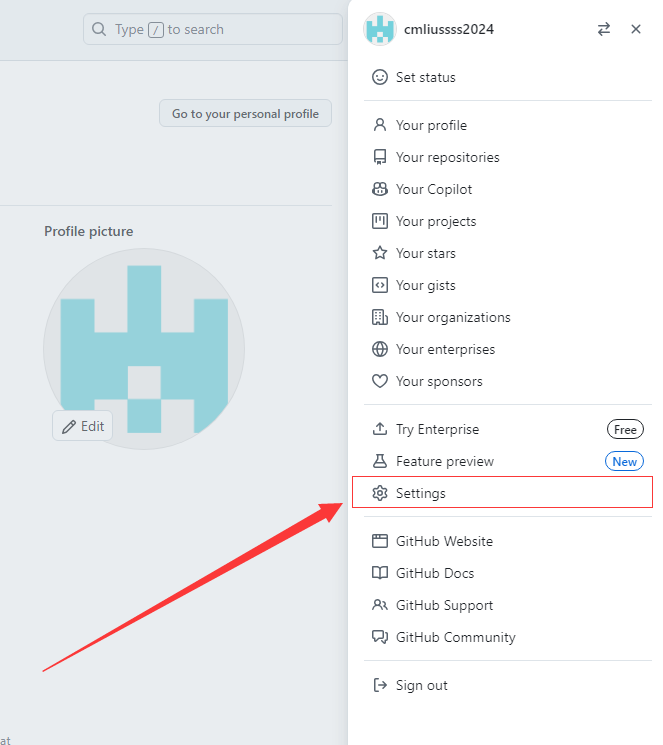Click the account switcher arrows icon
Screen dimensions: 663x745
pos(604,30)
